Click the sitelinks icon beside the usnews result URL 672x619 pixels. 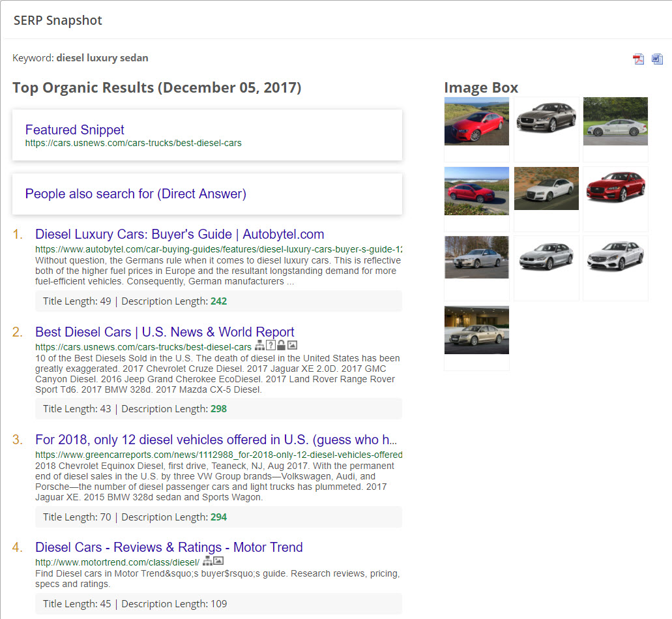pos(259,346)
